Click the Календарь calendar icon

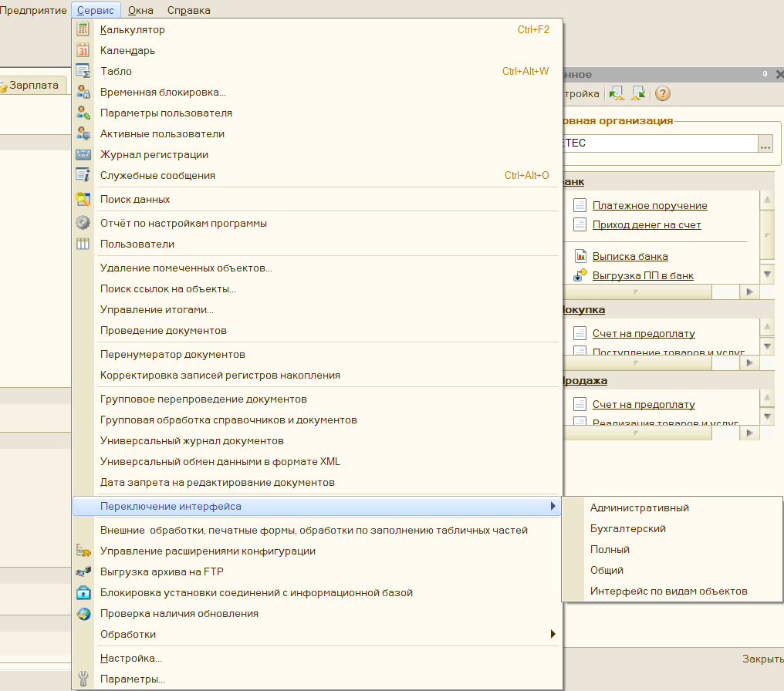pyautogui.click(x=83, y=51)
